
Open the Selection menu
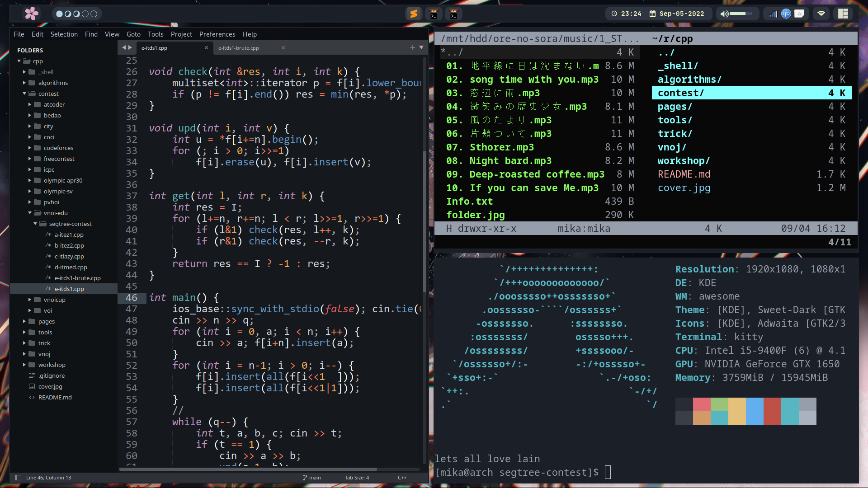pos(64,34)
